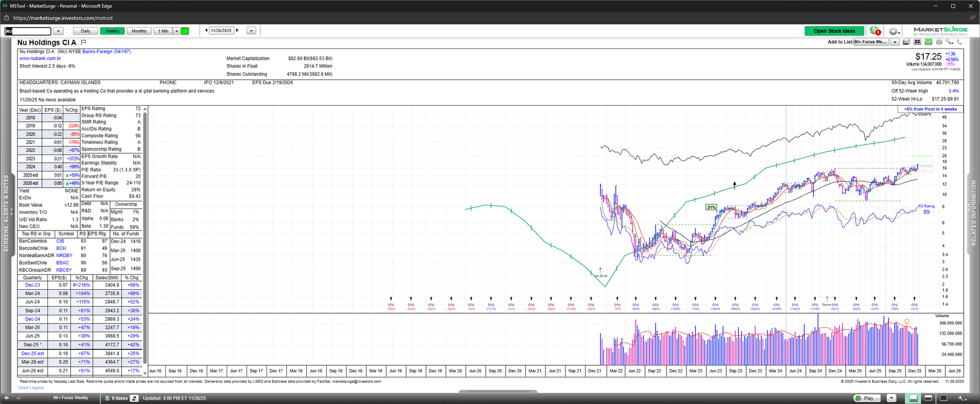The image size is (980, 404).
Task: Click the print chart icon
Action: 939,42
